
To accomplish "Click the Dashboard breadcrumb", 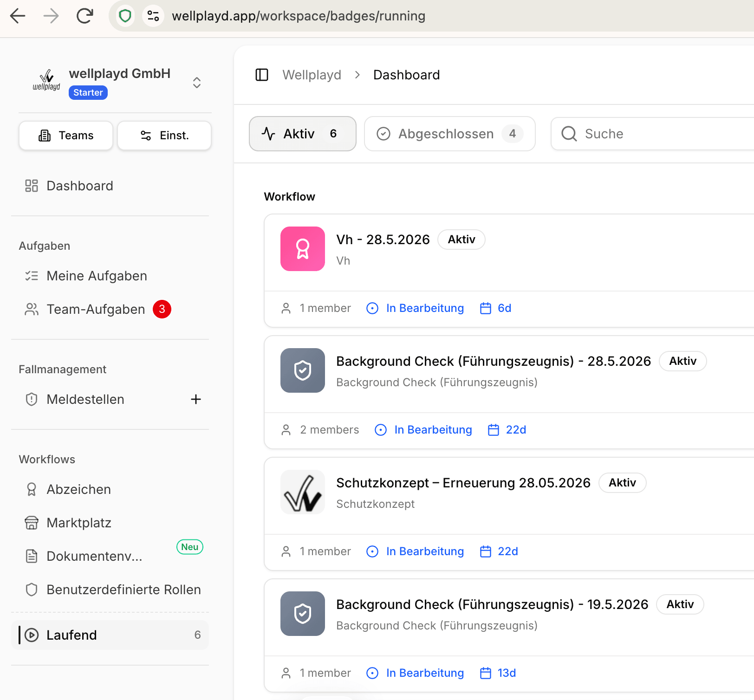I will click(407, 75).
